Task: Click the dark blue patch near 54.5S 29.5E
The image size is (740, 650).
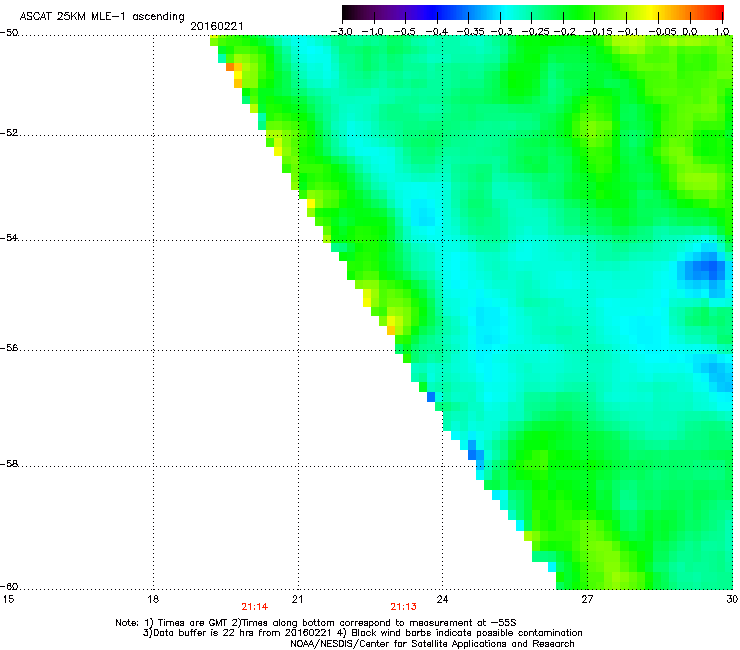Action: pos(705,270)
